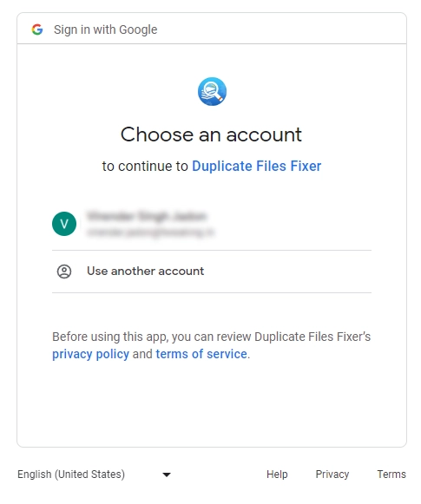Click Help in the footer
Image resolution: width=421 pixels, height=504 pixels.
point(277,475)
